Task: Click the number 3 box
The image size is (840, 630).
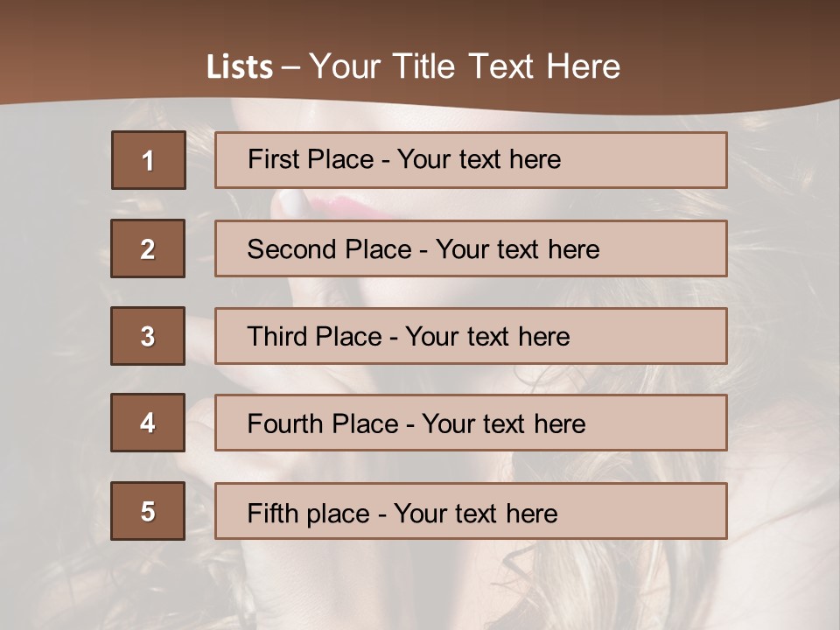Action: (148, 336)
